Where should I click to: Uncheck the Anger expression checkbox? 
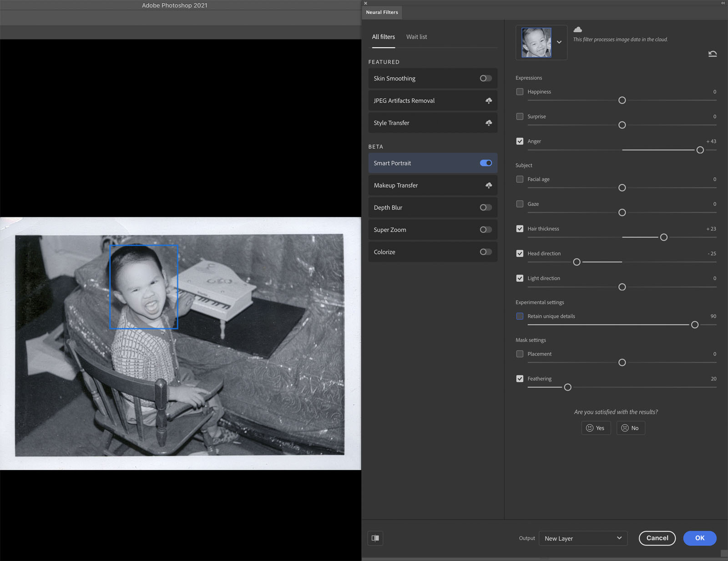[520, 141]
